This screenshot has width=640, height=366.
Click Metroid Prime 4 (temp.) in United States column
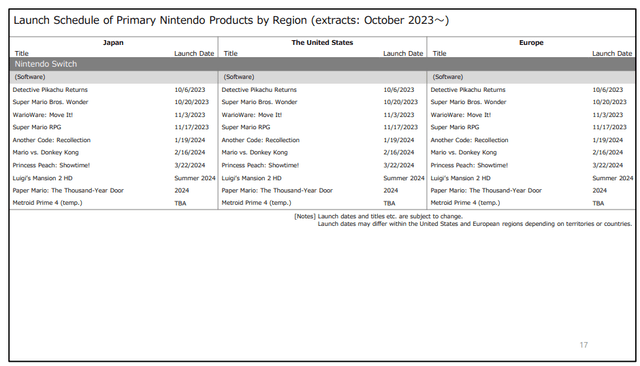[256, 203]
